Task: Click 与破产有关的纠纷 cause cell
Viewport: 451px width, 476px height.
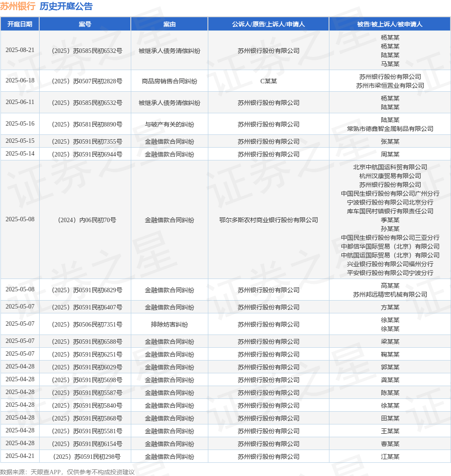Action: 169,124
